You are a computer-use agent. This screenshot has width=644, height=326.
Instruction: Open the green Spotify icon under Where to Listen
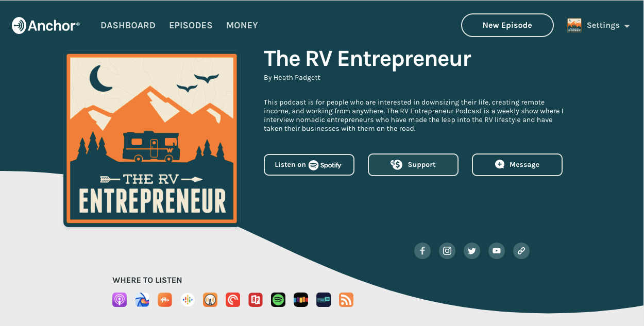pyautogui.click(x=278, y=300)
